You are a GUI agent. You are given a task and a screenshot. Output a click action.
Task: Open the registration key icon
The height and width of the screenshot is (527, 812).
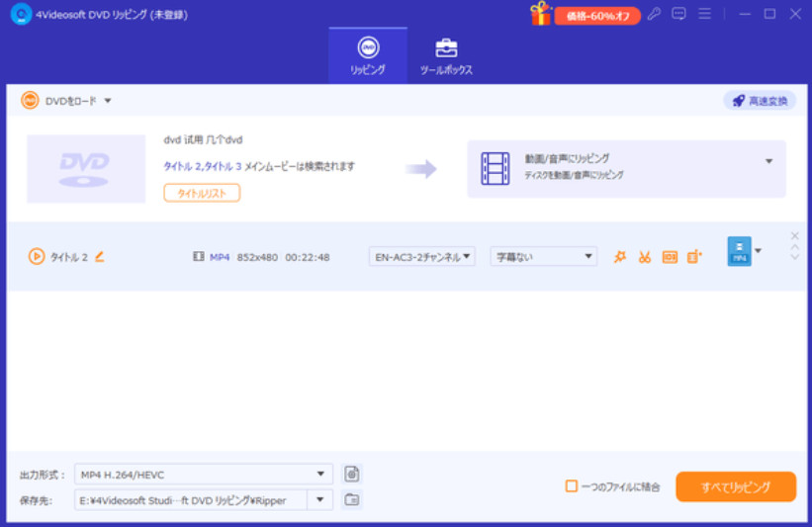coord(654,14)
